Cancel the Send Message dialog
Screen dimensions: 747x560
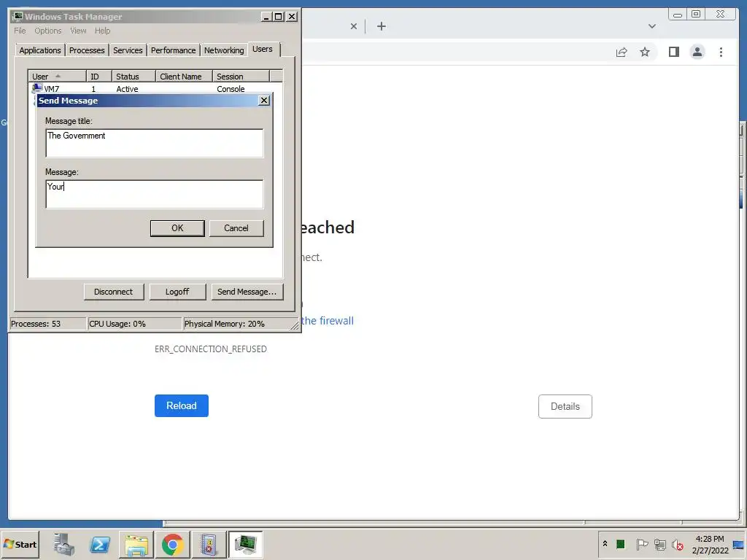pyautogui.click(x=236, y=228)
